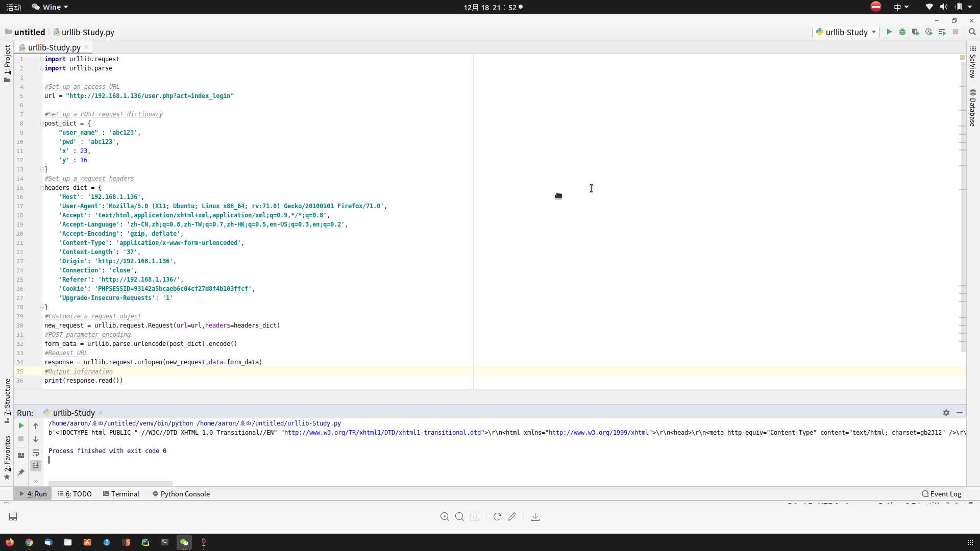Viewport: 980px width, 551px height.
Task: Pin the urllib-Study Run tab
Action: (x=21, y=472)
